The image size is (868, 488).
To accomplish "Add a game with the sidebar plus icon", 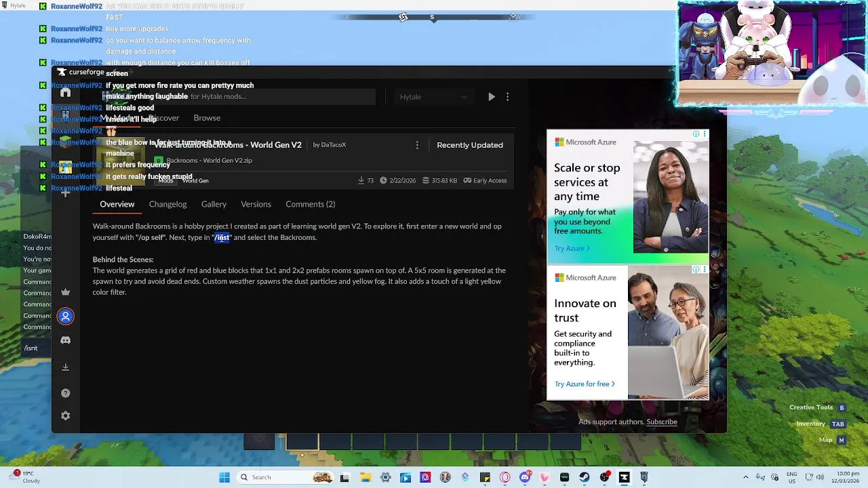I will (x=66, y=193).
